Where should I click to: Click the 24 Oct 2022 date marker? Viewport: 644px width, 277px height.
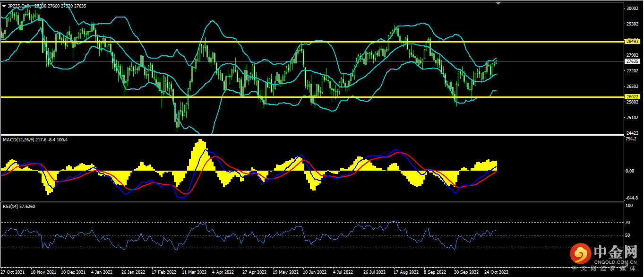(x=496, y=272)
